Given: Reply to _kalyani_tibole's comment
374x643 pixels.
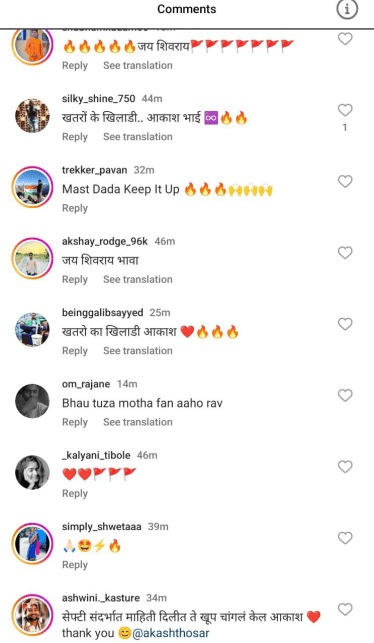Looking at the screenshot, I should pos(75,494).
